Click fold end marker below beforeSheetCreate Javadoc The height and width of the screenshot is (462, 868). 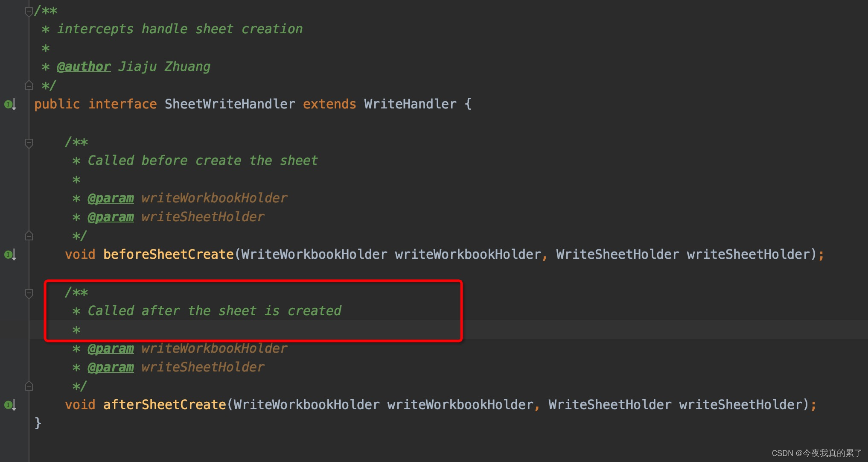click(29, 235)
